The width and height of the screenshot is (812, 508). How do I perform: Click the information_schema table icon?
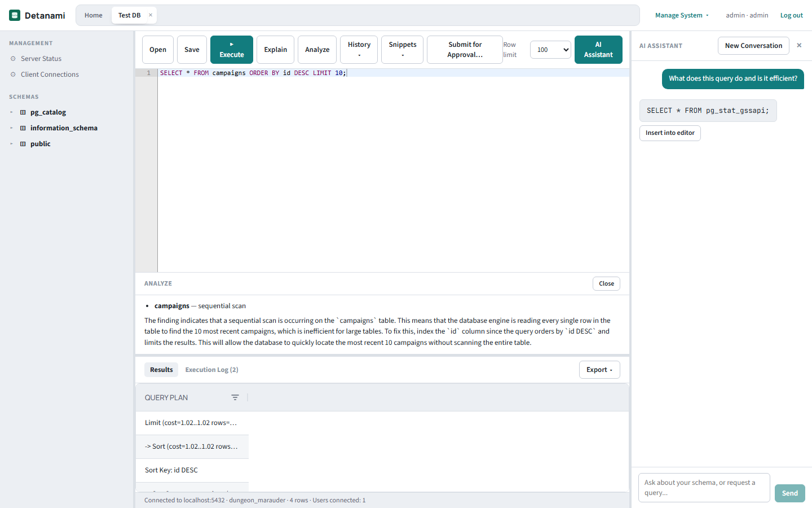[x=23, y=128]
